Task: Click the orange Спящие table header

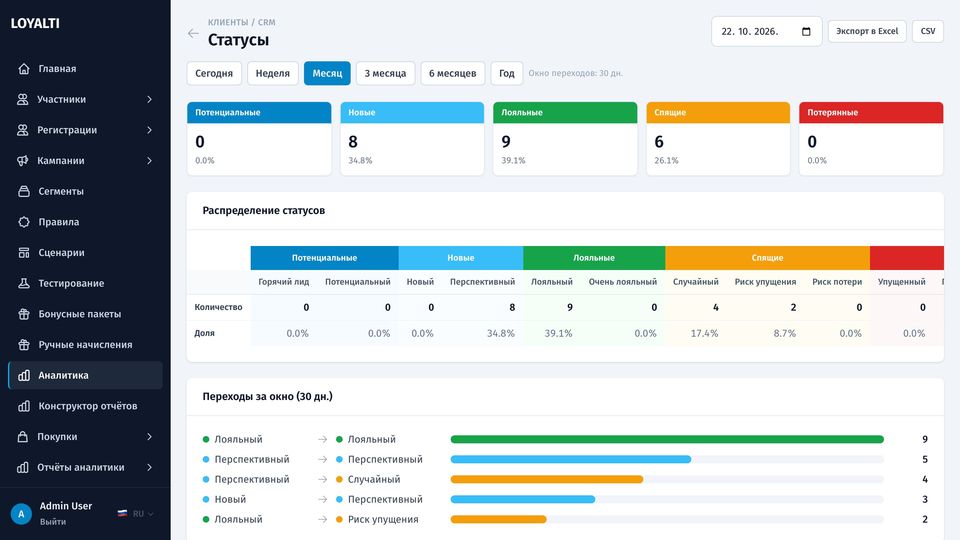Action: [x=767, y=258]
